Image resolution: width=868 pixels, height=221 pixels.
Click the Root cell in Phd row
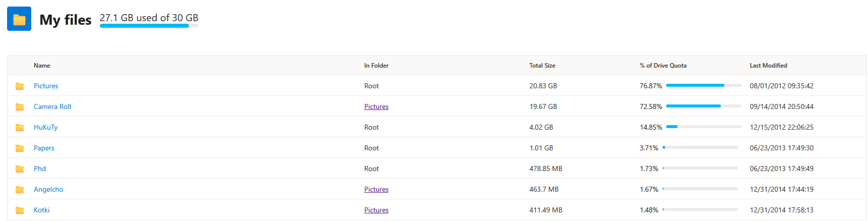point(371,169)
